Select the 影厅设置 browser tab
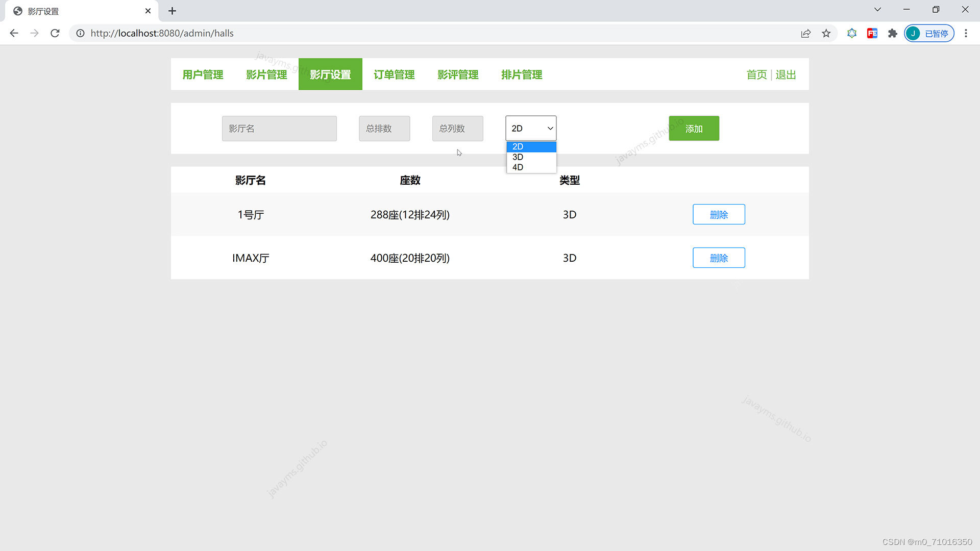This screenshot has height=551, width=980. click(x=82, y=11)
